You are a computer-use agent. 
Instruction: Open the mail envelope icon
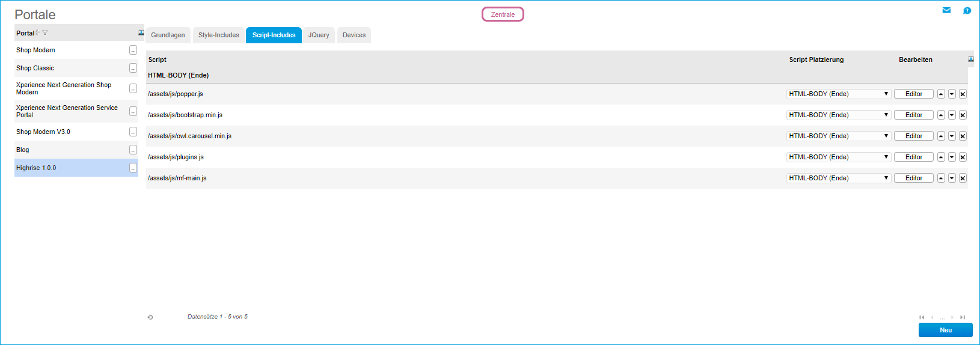946,10
